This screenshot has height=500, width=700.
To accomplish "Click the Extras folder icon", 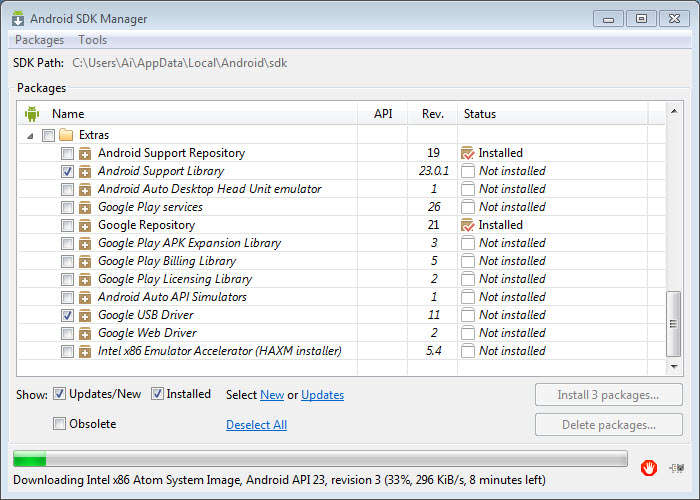I will click(x=66, y=135).
